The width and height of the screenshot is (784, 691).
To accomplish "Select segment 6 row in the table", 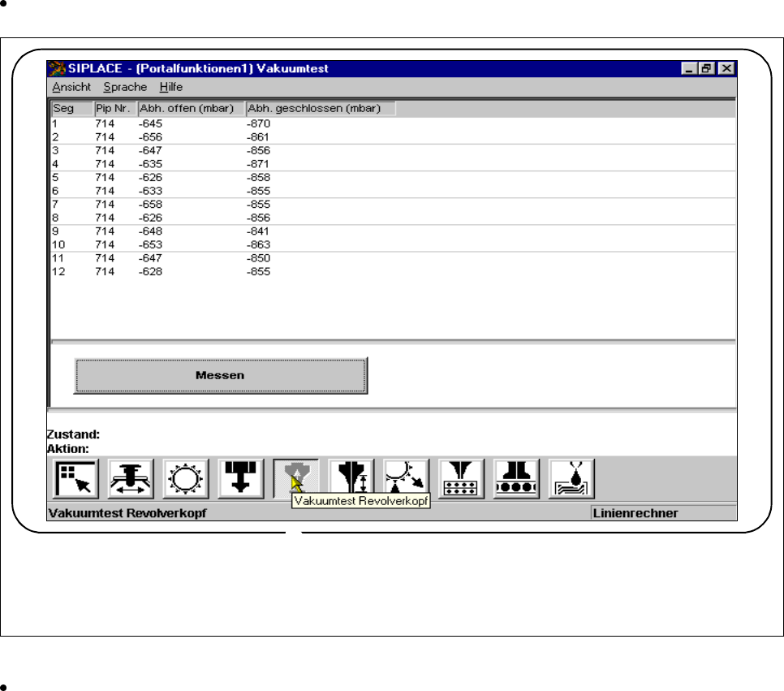I will 393,191.
